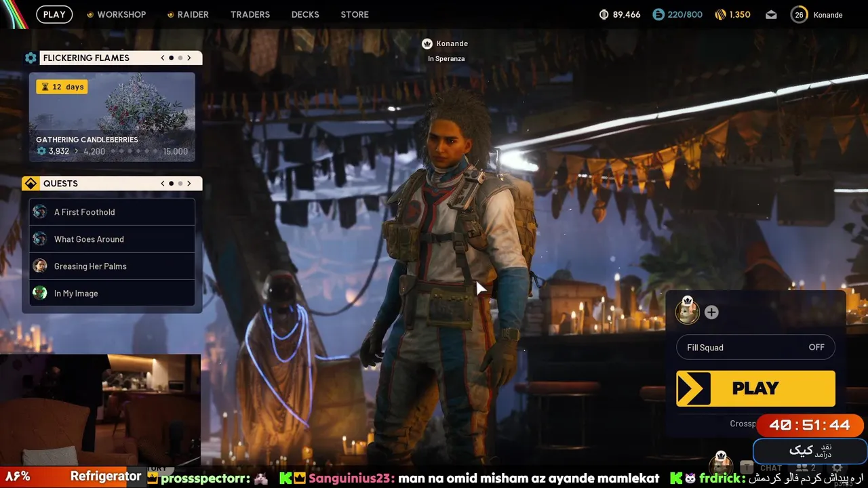Click the gold currency icon beside 1,350
Screen dimensions: 868x488
coord(720,14)
